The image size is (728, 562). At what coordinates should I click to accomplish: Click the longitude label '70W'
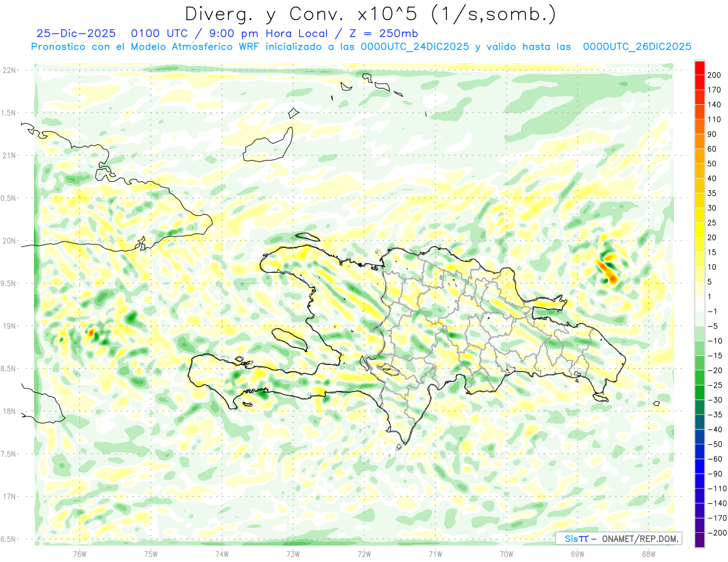pyautogui.click(x=506, y=553)
